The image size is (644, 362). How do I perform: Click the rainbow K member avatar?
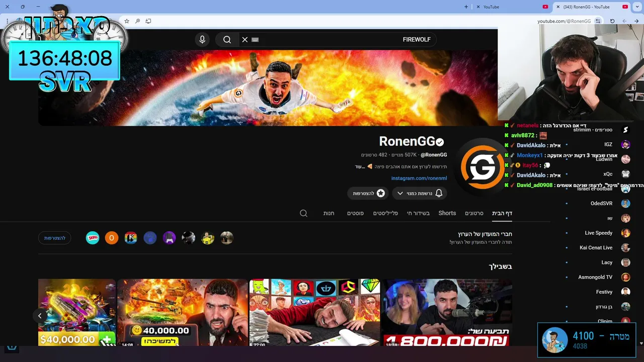131,238
